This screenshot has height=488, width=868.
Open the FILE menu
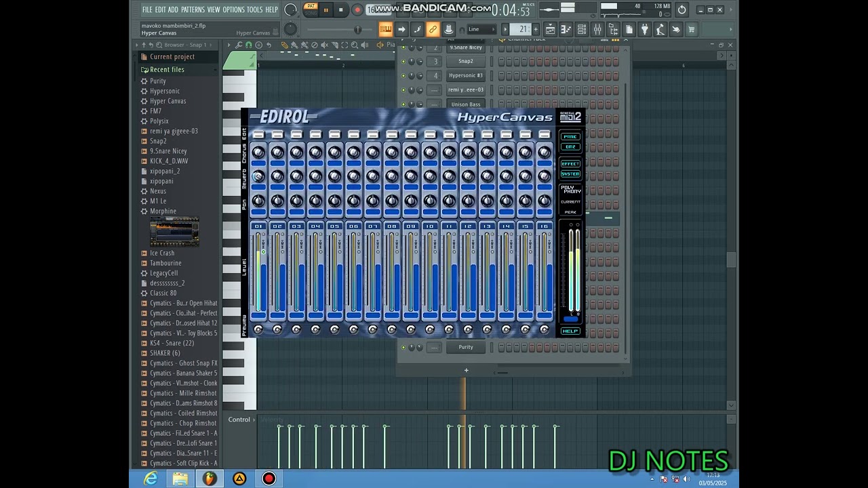click(147, 9)
